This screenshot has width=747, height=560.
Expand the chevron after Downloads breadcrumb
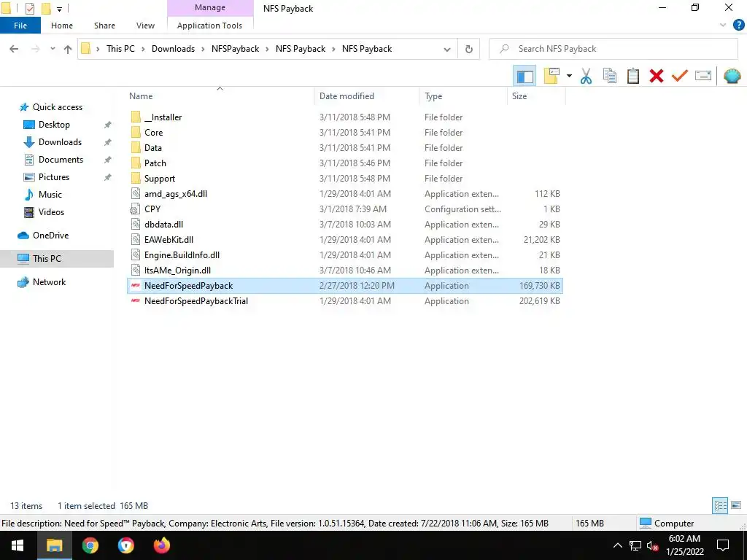coord(203,49)
